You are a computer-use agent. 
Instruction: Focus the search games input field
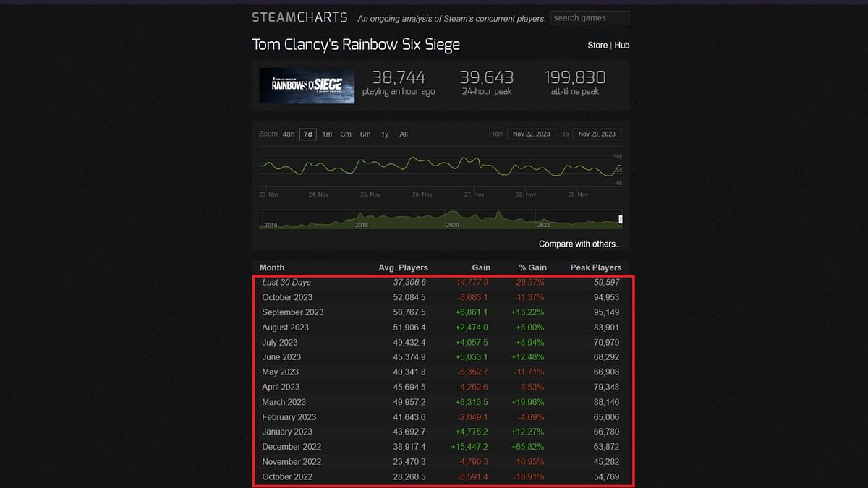click(x=590, y=18)
